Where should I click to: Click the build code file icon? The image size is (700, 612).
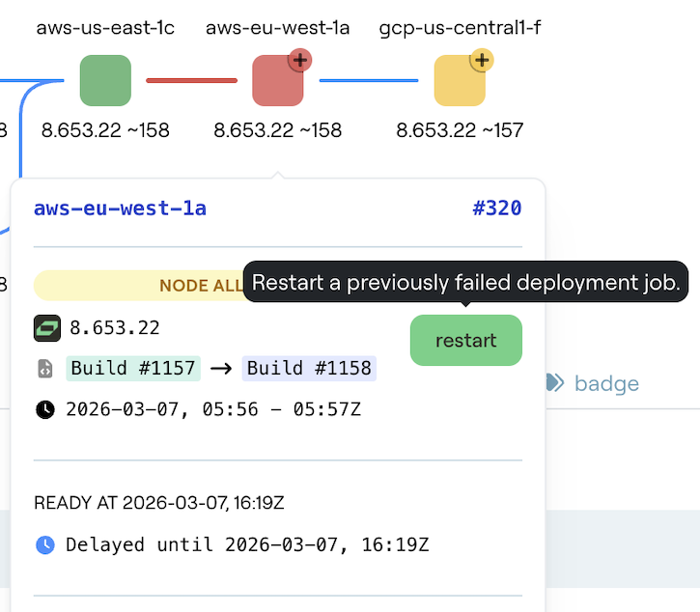coord(45,369)
